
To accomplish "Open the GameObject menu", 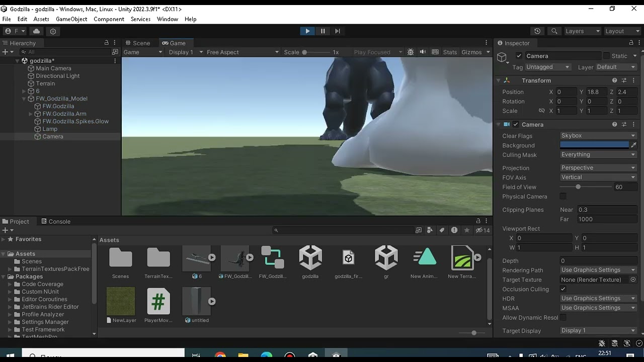I will pos(71,19).
